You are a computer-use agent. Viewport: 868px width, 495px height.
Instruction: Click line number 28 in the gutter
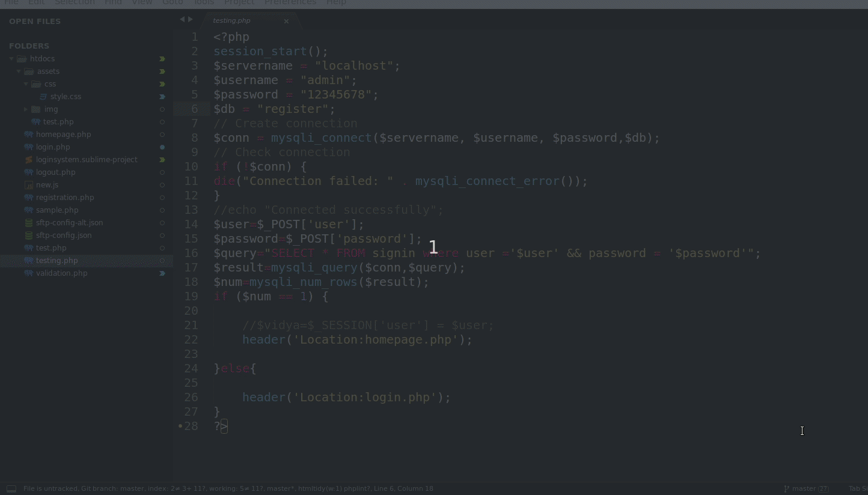click(191, 426)
